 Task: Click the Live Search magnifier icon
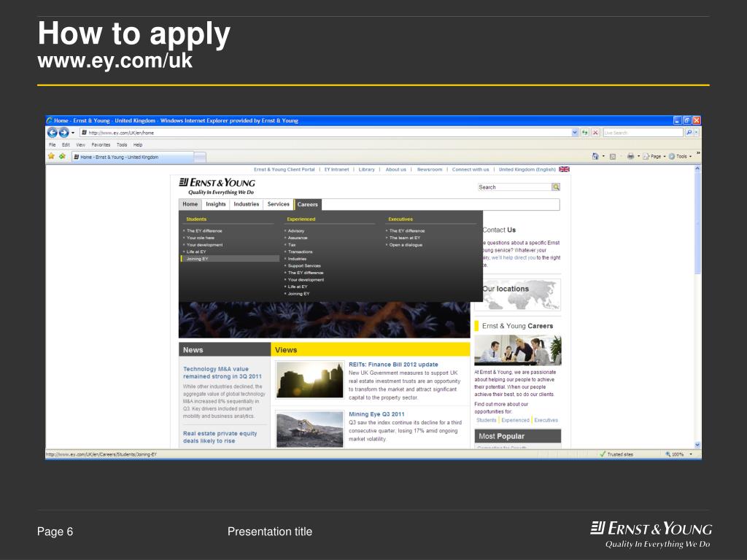[x=689, y=133]
